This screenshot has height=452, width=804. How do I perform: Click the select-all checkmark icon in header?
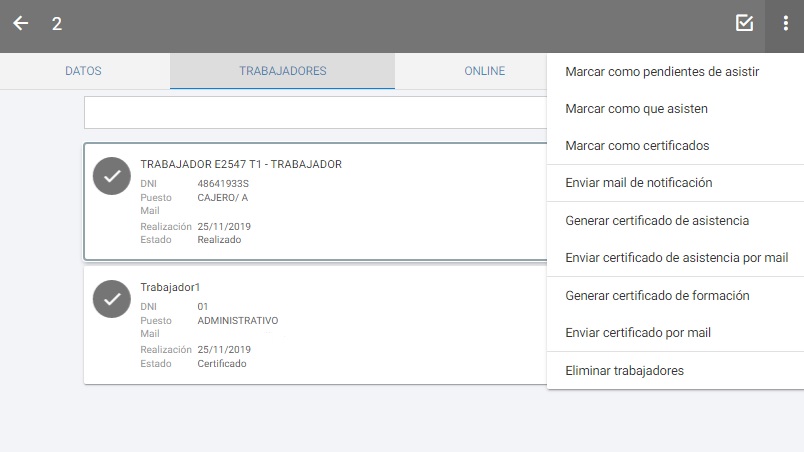(744, 24)
